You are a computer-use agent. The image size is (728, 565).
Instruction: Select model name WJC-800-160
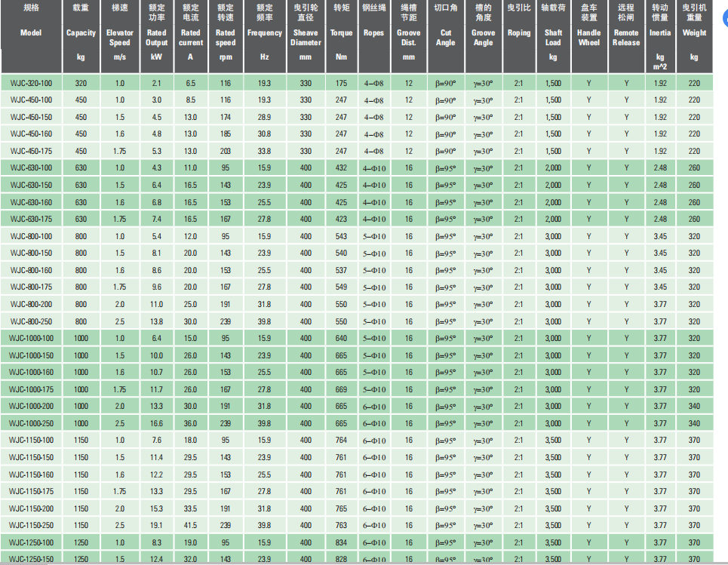click(x=31, y=270)
